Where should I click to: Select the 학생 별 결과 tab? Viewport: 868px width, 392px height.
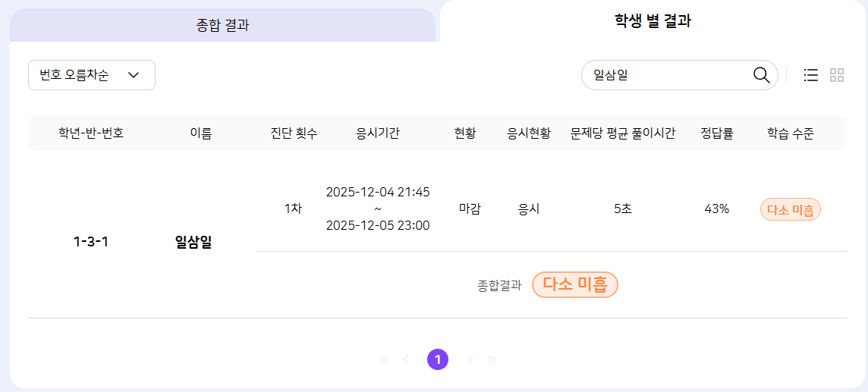click(x=652, y=21)
